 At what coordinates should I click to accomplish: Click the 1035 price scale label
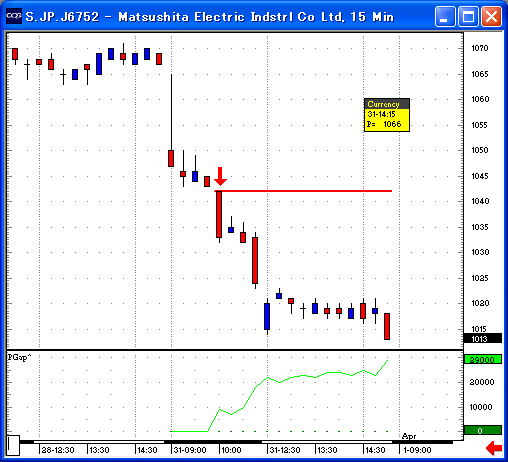point(480,227)
